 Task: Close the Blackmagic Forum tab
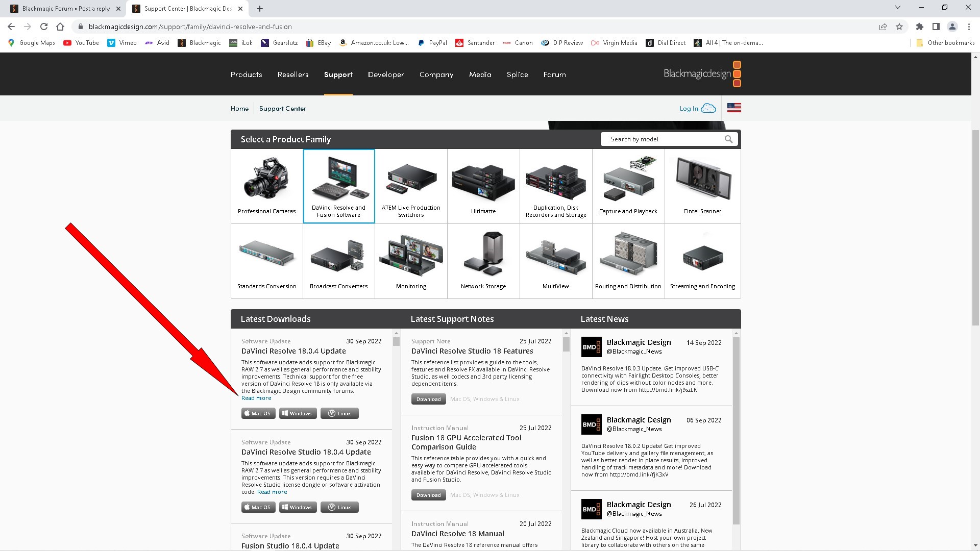(x=118, y=9)
